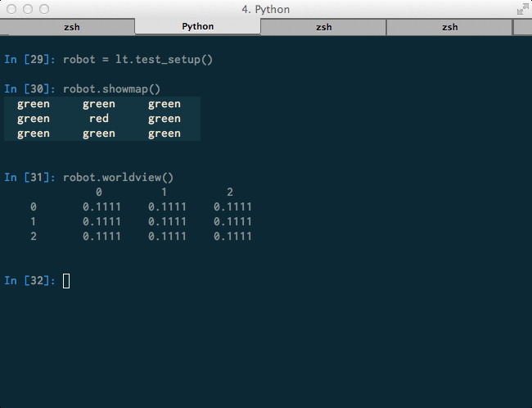
Task: Click column header '0' in worldview table
Action: point(99,193)
